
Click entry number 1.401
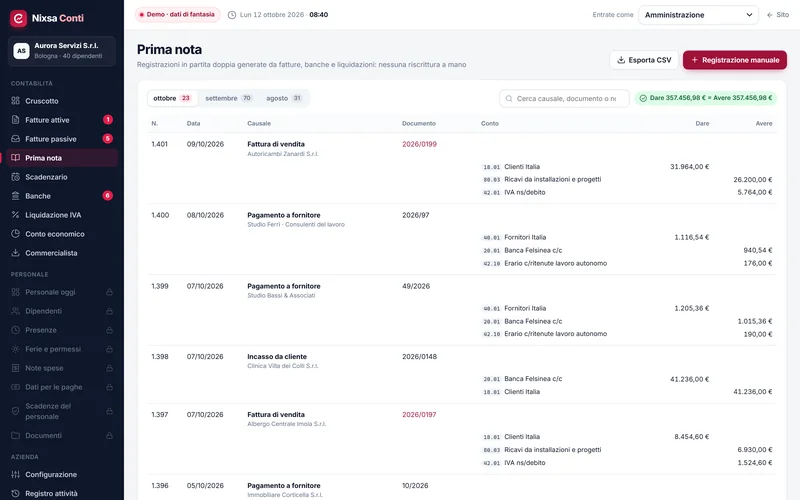pos(160,144)
